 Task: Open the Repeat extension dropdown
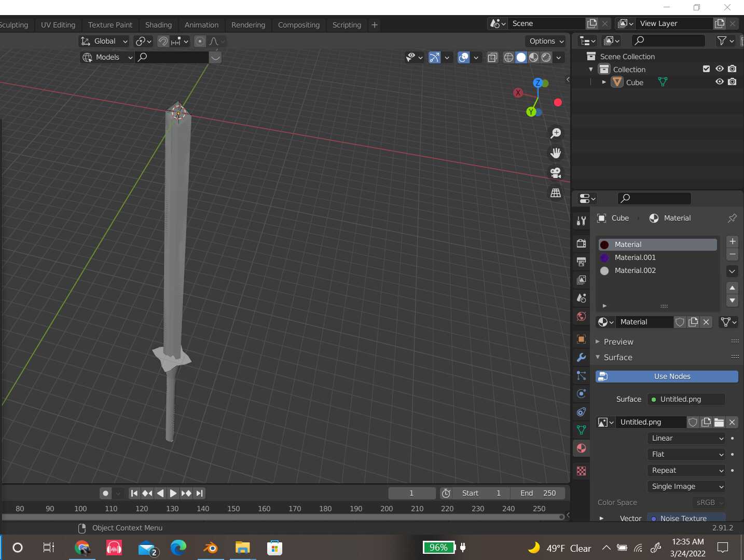point(686,470)
